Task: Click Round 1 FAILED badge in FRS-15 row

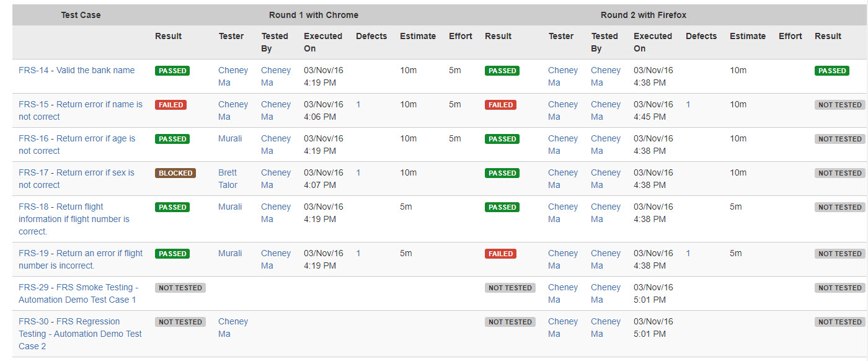Action: (170, 105)
